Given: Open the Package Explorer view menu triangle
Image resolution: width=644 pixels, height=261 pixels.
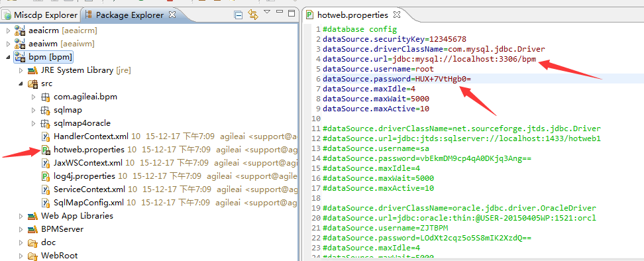Looking at the screenshot, I should coord(267,12).
